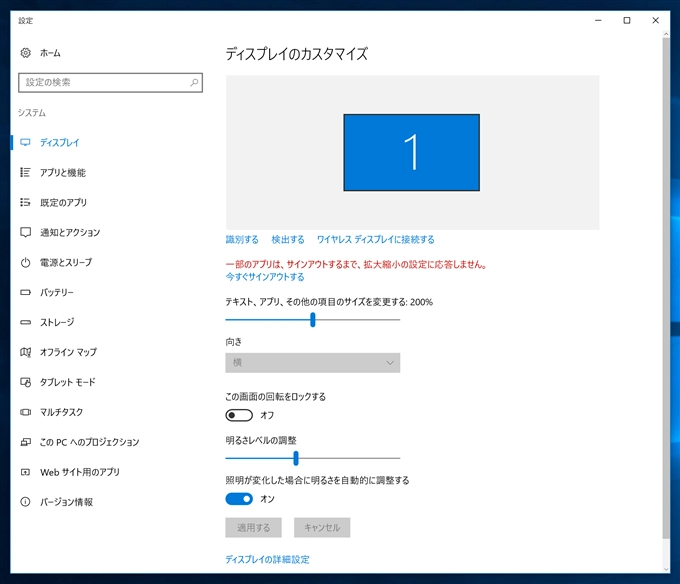This screenshot has height=584, width=680.
Task: Open ホーム settings page
Action: tap(50, 53)
